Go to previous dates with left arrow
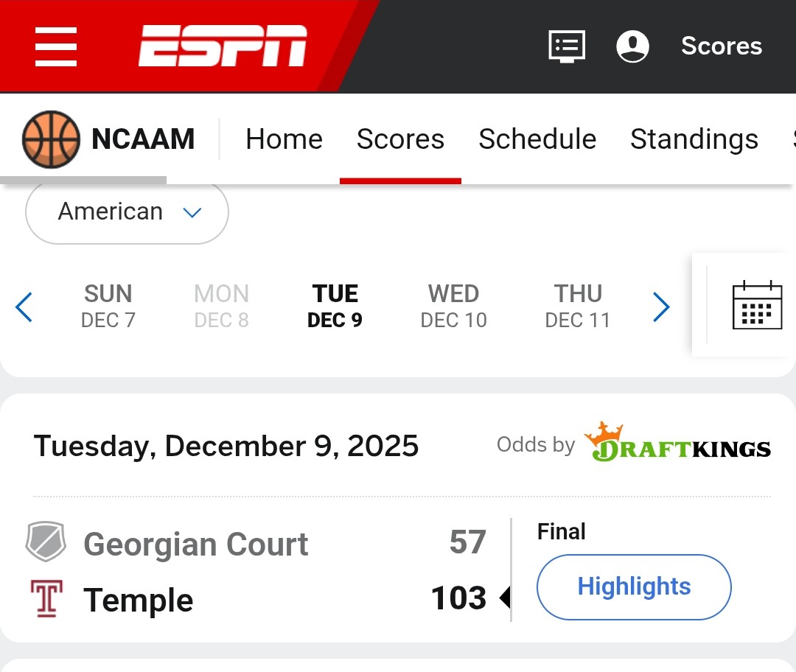Image resolution: width=796 pixels, height=672 pixels. pyautogui.click(x=24, y=307)
